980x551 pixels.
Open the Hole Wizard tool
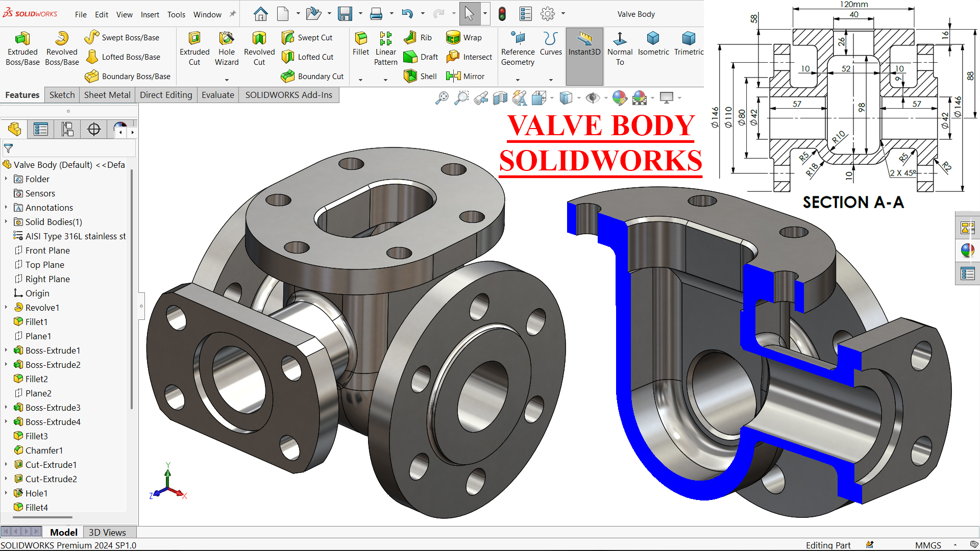[x=227, y=48]
